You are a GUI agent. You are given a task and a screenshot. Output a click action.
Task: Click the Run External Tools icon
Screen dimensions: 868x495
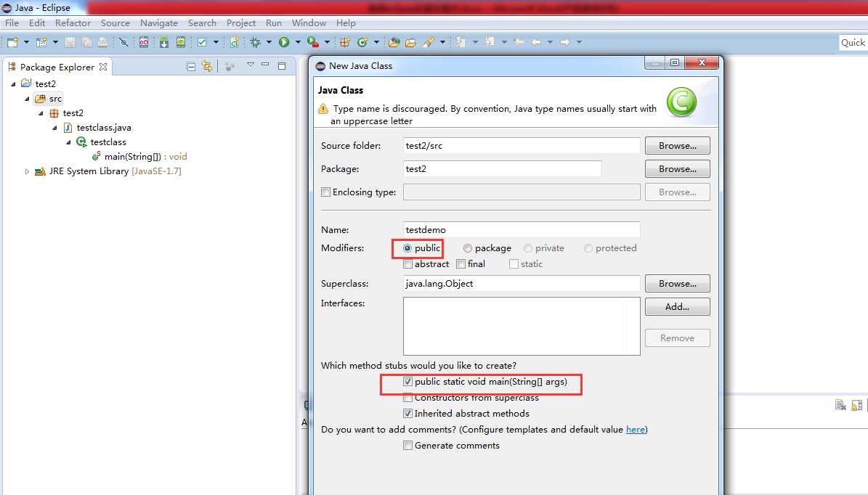click(x=313, y=42)
